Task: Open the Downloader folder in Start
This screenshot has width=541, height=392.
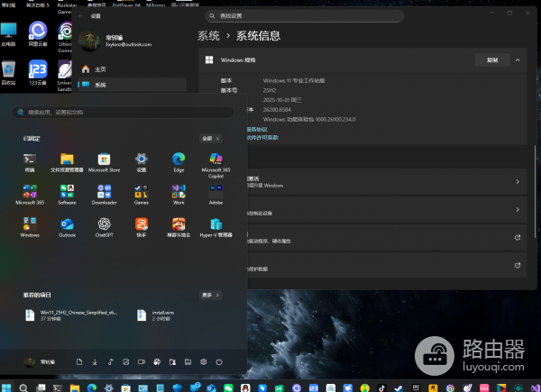Action: (105, 195)
